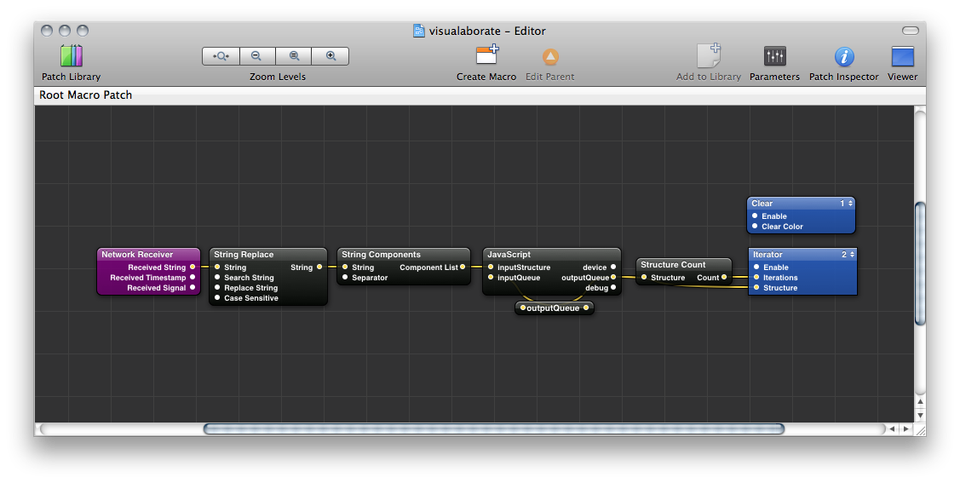Screen dimensions: 960x483
Task: Select the Iterator patch title
Action: pyautogui.click(x=768, y=255)
